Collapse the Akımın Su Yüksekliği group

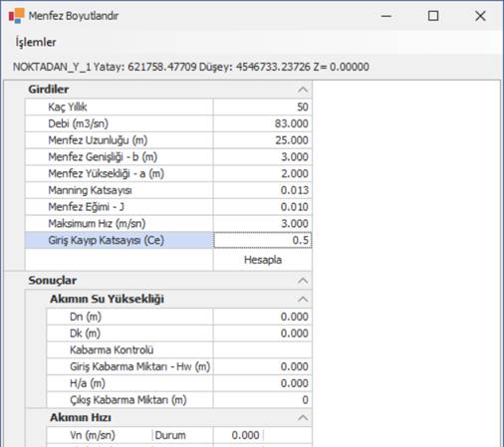303,299
